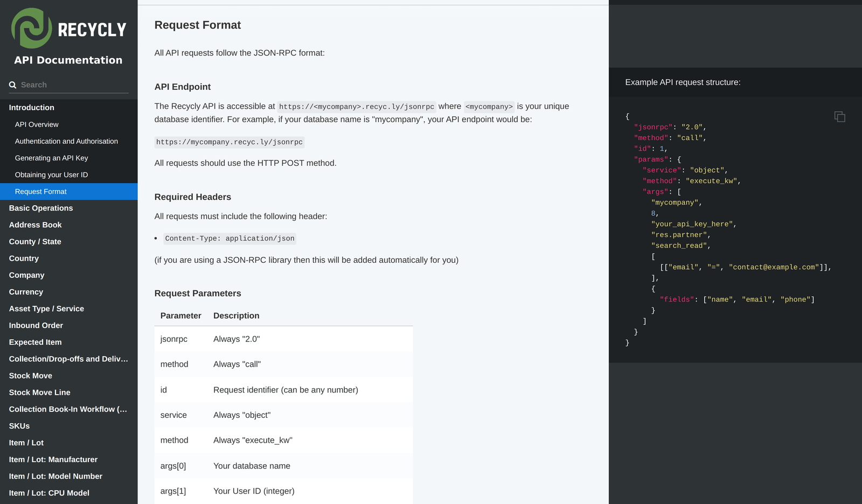
Task: Open Item / Lot: Manufacturer section
Action: [x=68, y=459]
